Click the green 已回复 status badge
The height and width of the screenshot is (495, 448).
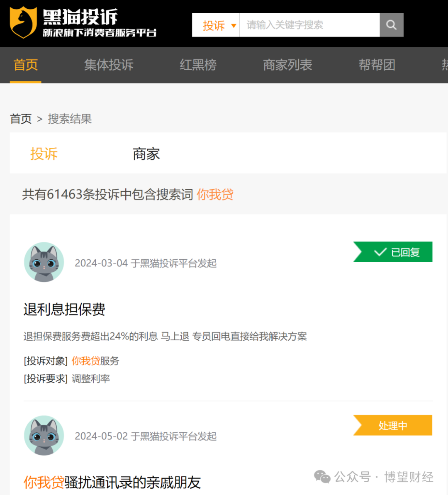393,252
